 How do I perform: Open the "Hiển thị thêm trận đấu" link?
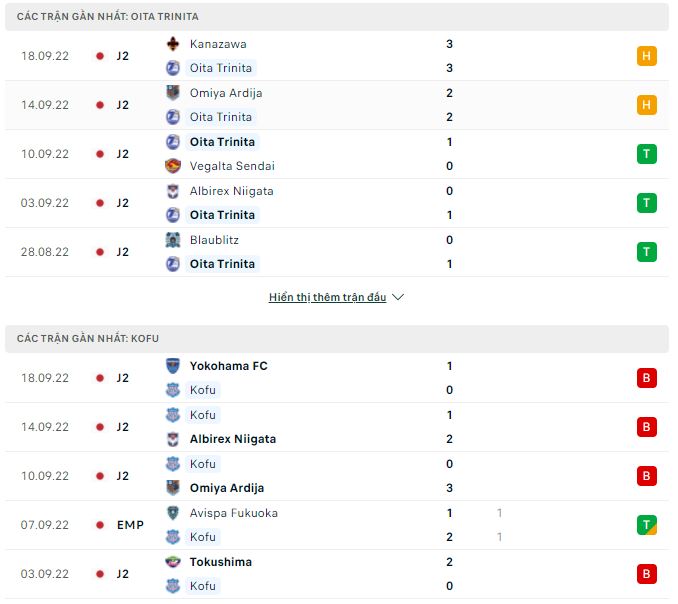coord(327,297)
